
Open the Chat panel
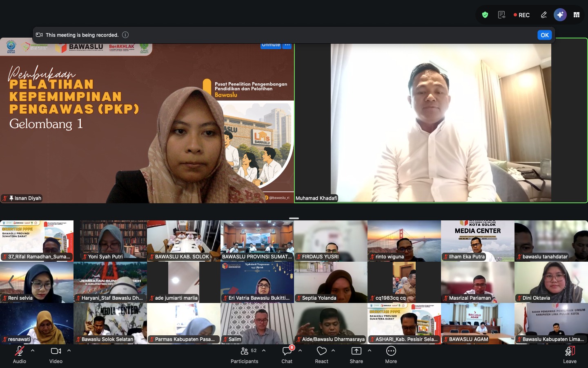pos(287,355)
